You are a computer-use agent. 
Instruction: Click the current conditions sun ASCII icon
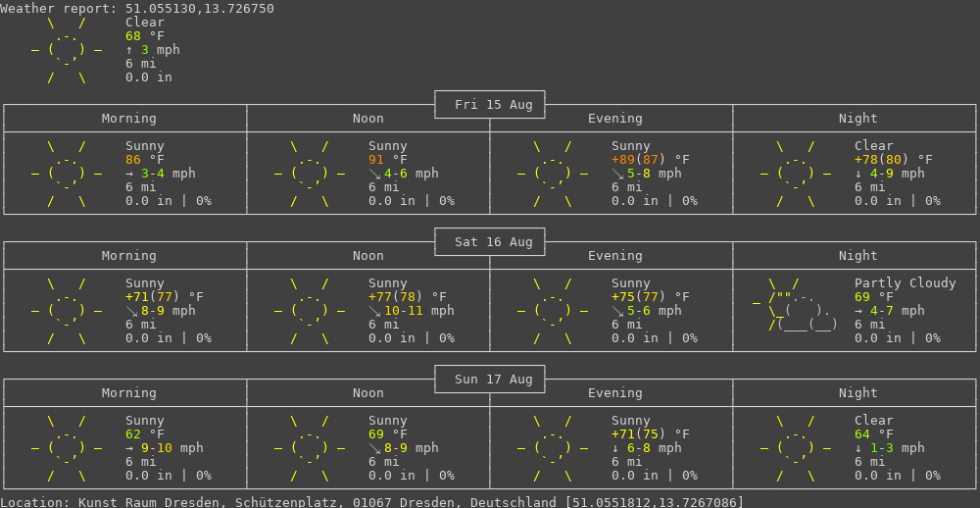pyautogui.click(x=67, y=50)
